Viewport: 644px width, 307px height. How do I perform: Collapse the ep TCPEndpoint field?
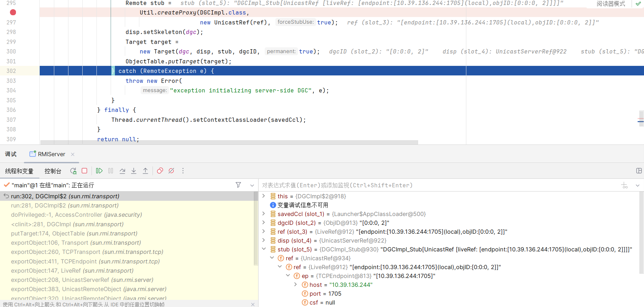click(x=288, y=275)
